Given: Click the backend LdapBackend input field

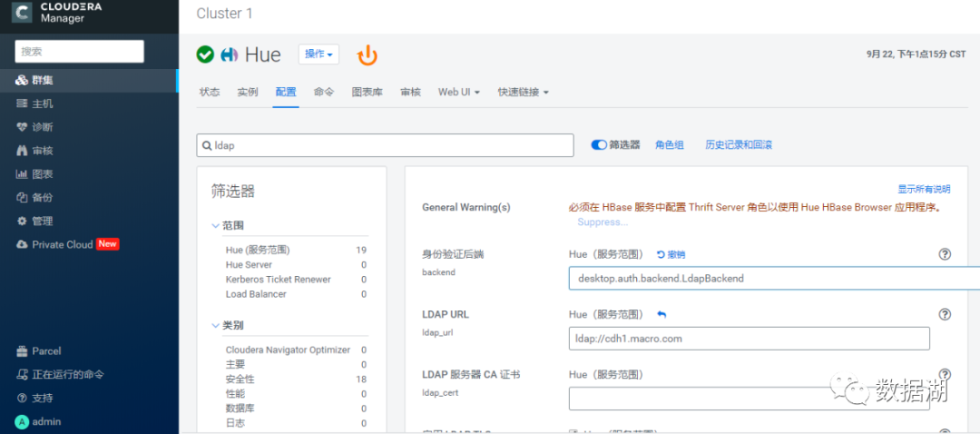Looking at the screenshot, I should 774,278.
